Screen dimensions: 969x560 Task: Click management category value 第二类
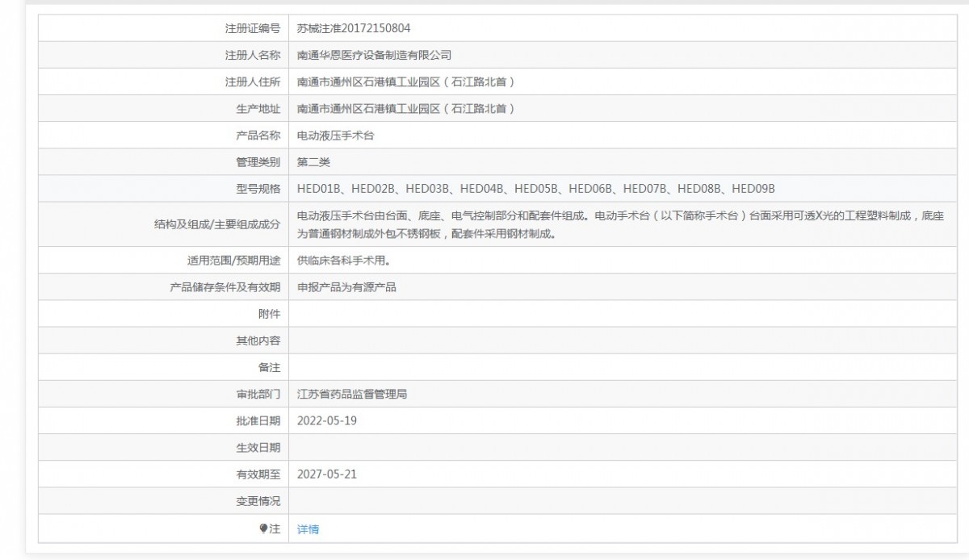coord(314,162)
